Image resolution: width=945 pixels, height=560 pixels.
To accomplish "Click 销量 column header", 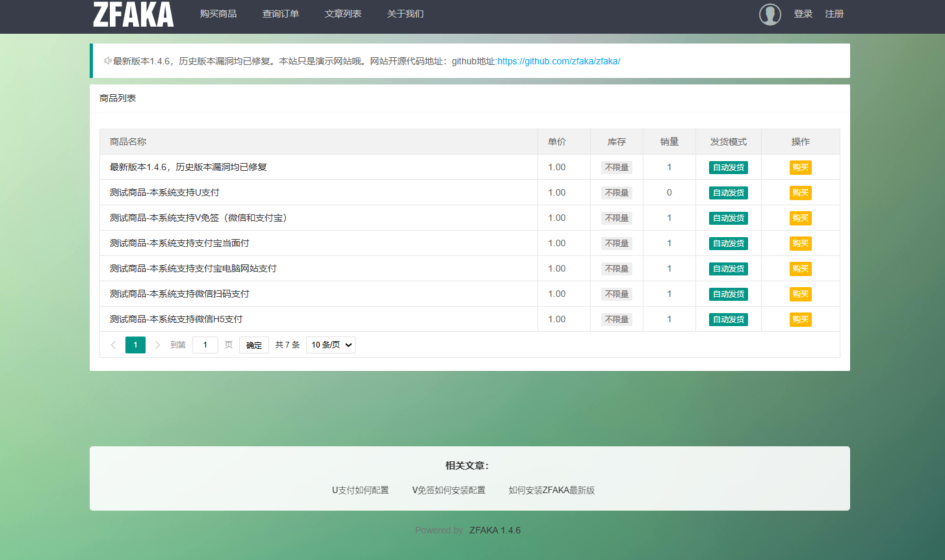I will click(x=669, y=142).
